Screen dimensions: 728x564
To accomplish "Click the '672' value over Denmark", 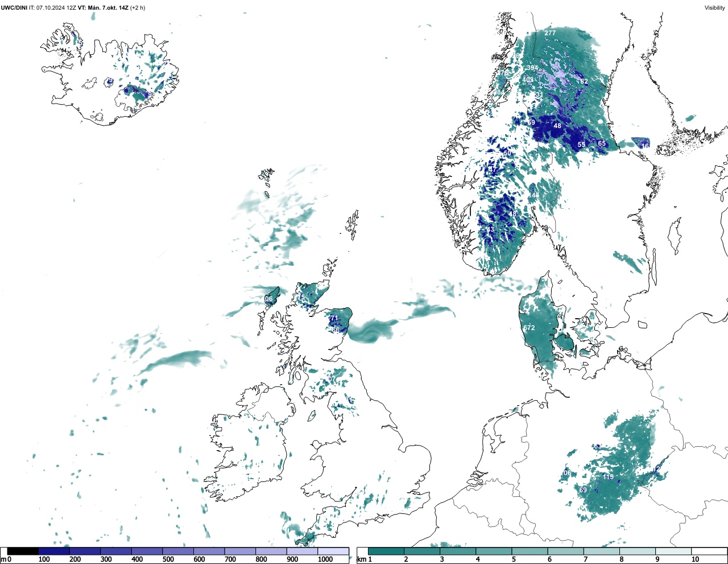I will point(529,328).
